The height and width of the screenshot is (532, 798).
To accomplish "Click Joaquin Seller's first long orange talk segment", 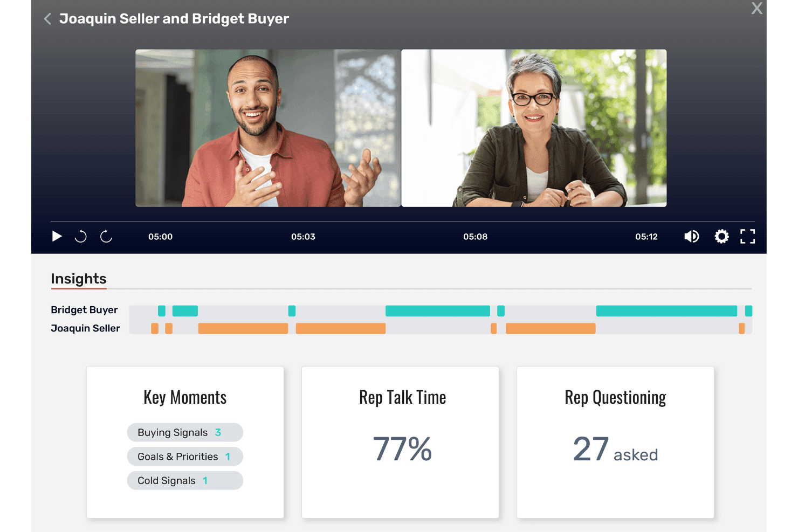I will pyautogui.click(x=243, y=328).
